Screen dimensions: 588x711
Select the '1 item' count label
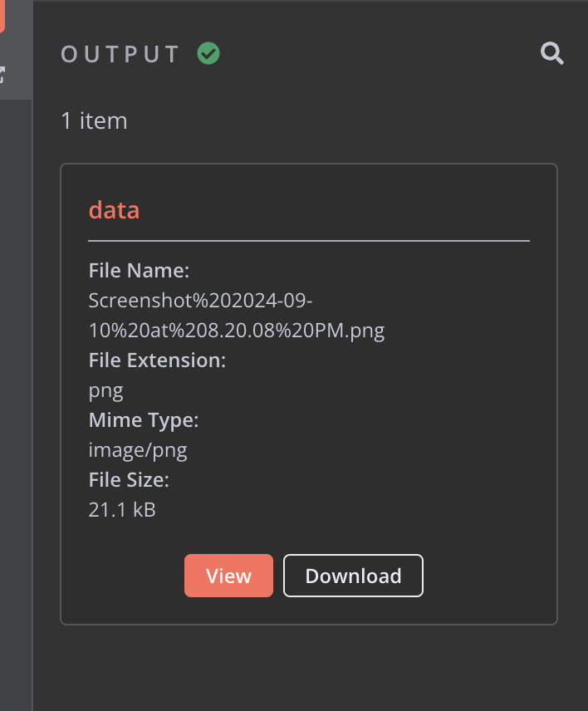coord(94,120)
